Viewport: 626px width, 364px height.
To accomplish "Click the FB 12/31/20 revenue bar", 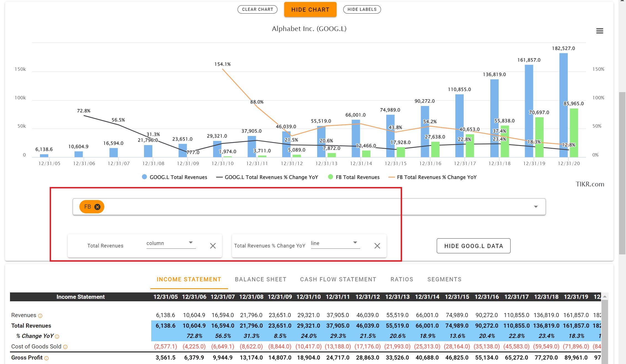I will point(574,133).
